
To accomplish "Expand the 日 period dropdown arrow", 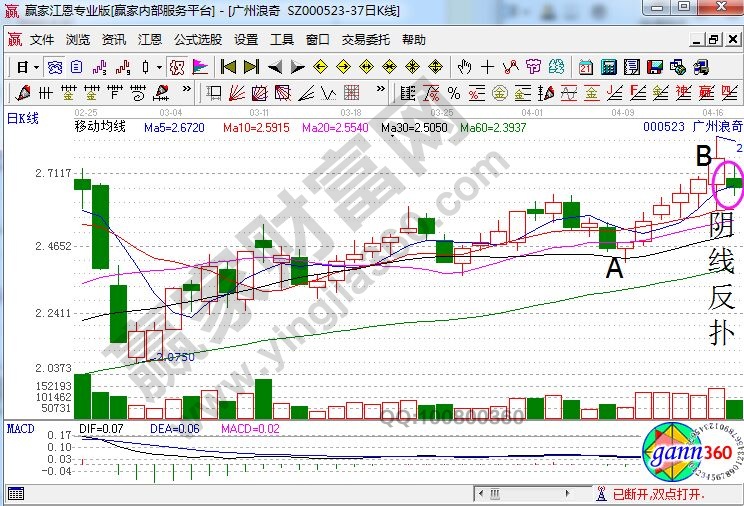I will [36, 67].
